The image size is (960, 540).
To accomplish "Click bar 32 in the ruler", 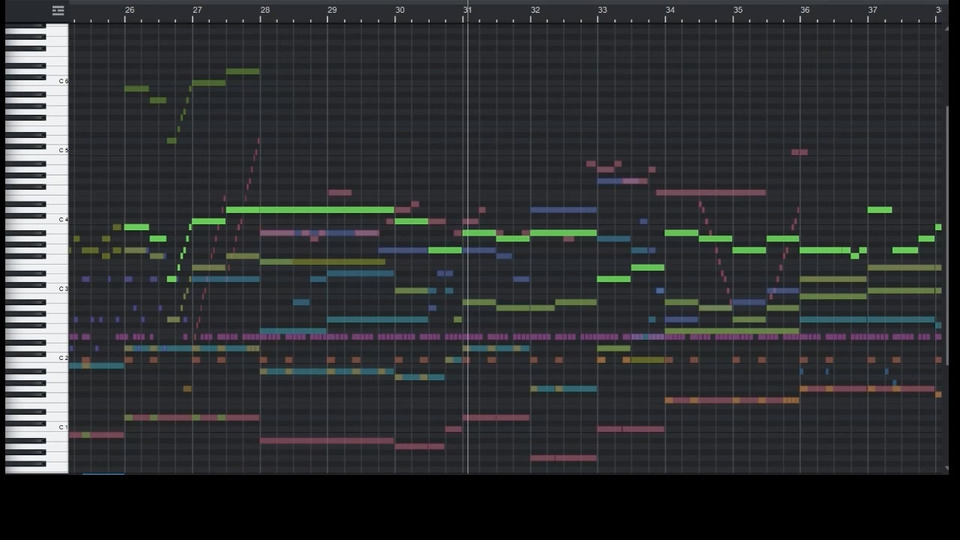I will 536,10.
